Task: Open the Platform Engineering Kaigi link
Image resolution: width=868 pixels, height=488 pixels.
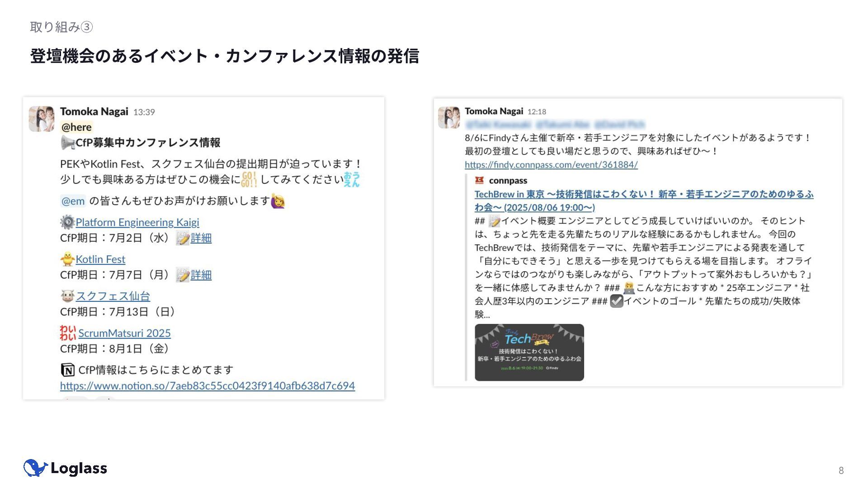Action: click(137, 222)
